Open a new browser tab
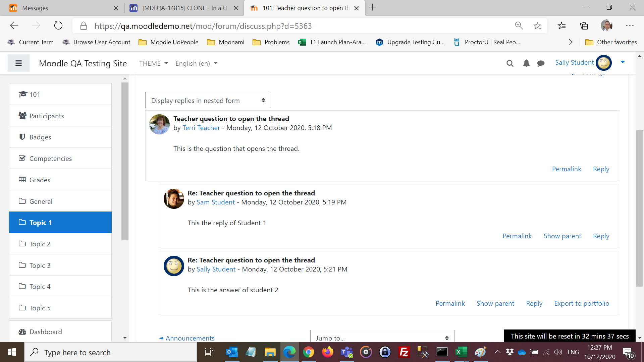The image size is (644, 362). [x=373, y=7]
